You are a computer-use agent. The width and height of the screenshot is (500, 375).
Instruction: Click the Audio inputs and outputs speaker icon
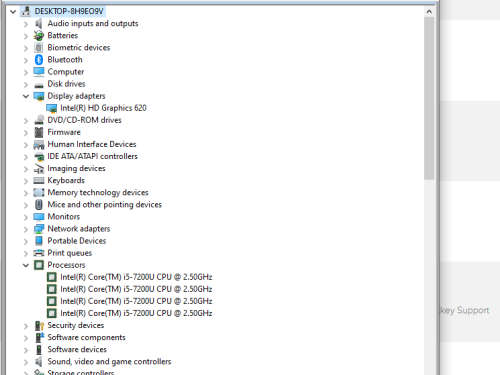pos(39,23)
